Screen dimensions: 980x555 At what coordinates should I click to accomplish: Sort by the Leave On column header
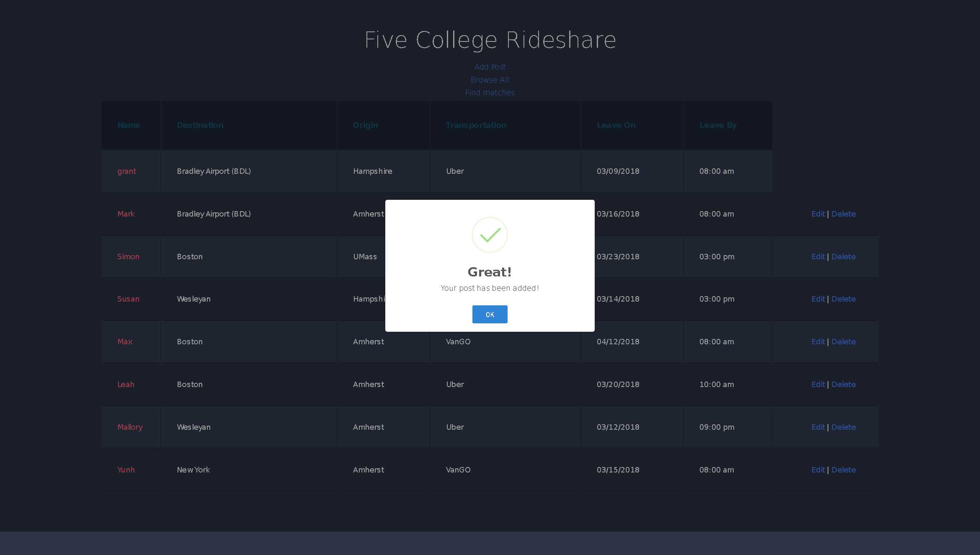(616, 125)
